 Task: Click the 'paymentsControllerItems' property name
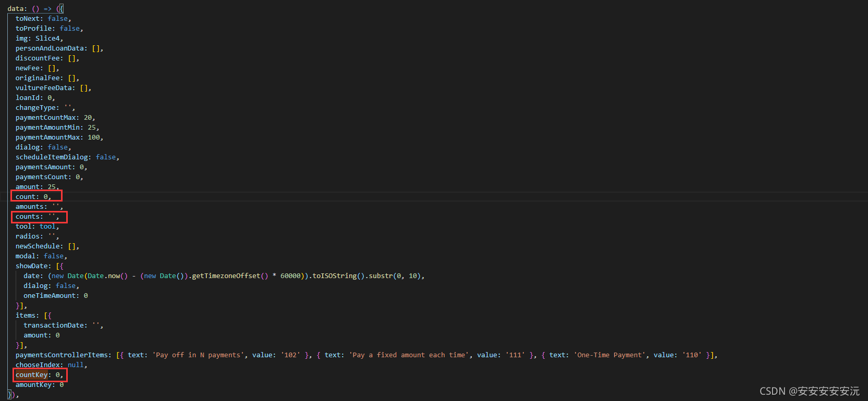coord(62,355)
